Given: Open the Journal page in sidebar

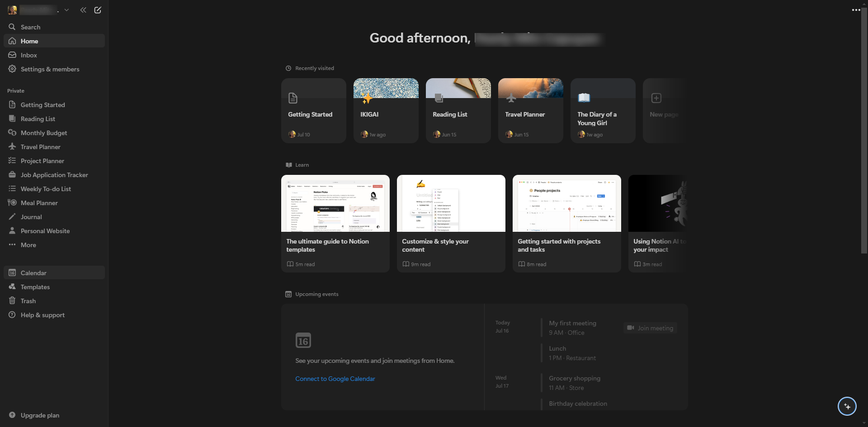Looking at the screenshot, I should pyautogui.click(x=54, y=217).
